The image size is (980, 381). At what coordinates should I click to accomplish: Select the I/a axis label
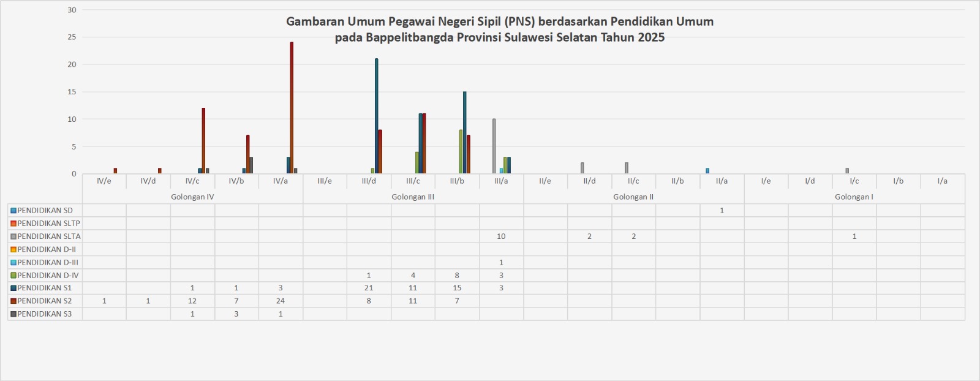[942, 181]
